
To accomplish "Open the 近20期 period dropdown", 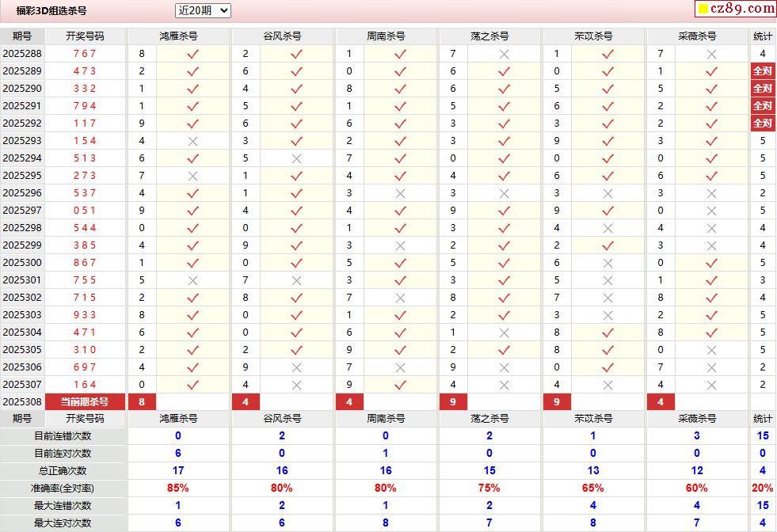I will pyautogui.click(x=203, y=10).
